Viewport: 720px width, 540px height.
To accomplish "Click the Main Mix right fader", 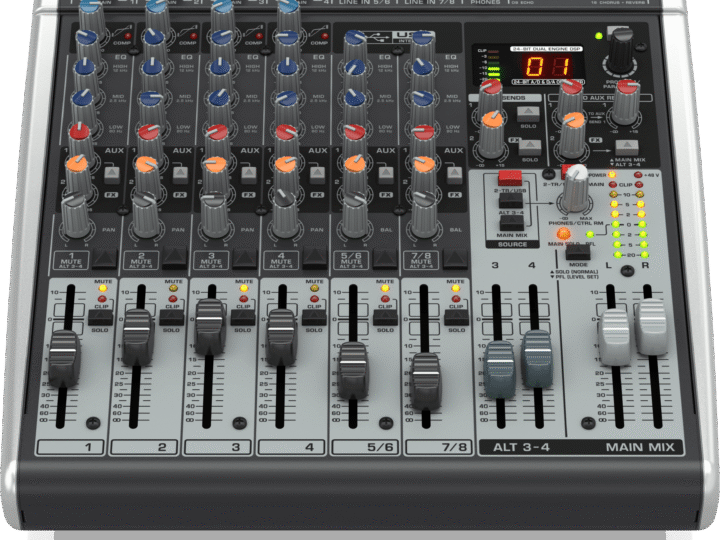I will point(652,327).
